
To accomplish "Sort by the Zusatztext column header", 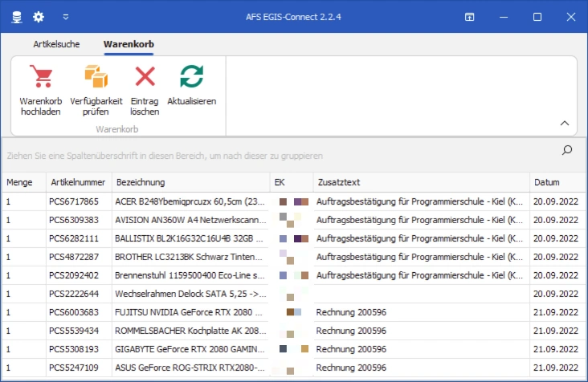I will coord(422,182).
